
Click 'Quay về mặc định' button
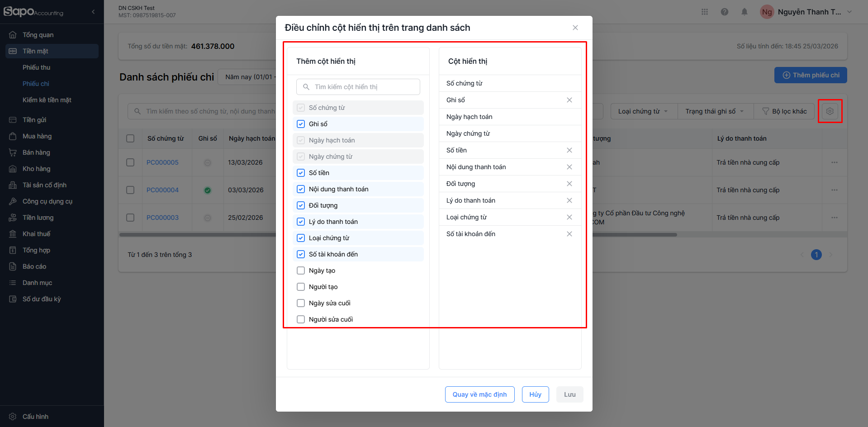[479, 394]
